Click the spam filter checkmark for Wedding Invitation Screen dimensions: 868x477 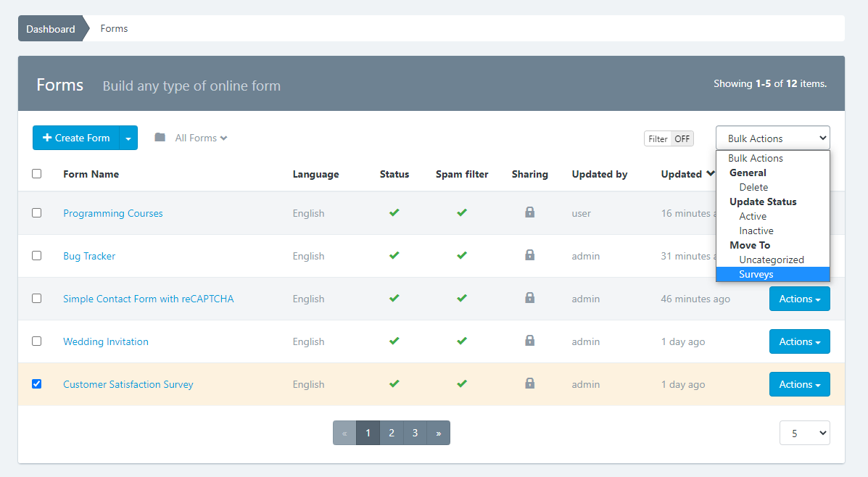click(x=461, y=341)
